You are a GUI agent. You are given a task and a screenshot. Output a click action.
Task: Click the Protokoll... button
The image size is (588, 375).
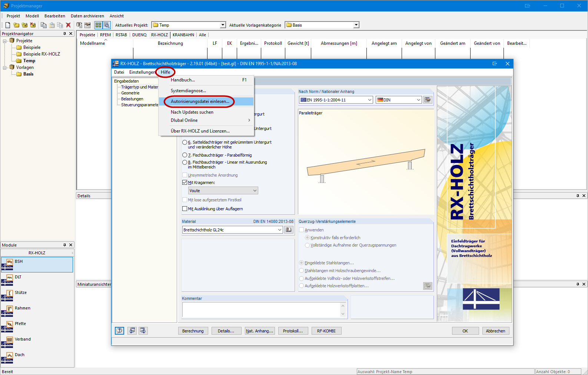(x=293, y=331)
